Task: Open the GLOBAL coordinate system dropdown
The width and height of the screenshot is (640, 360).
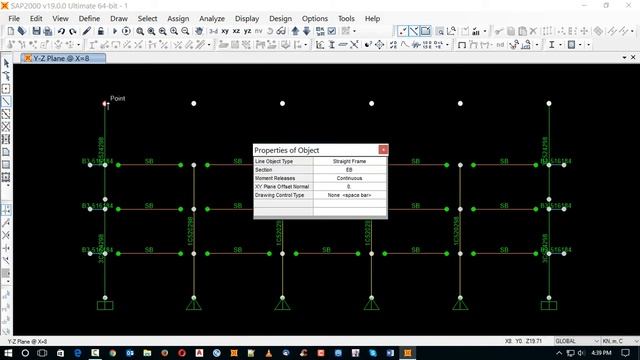Action: pyautogui.click(x=577, y=341)
